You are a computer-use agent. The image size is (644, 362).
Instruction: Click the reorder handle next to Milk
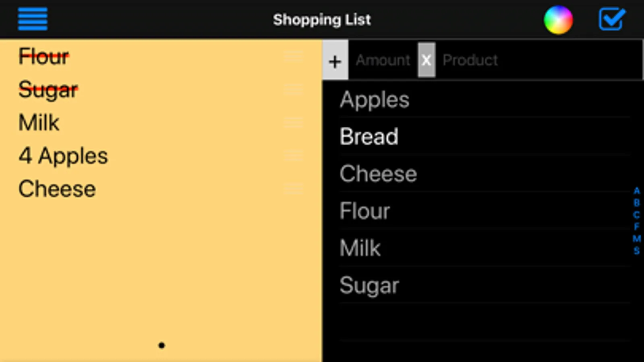[x=293, y=122]
